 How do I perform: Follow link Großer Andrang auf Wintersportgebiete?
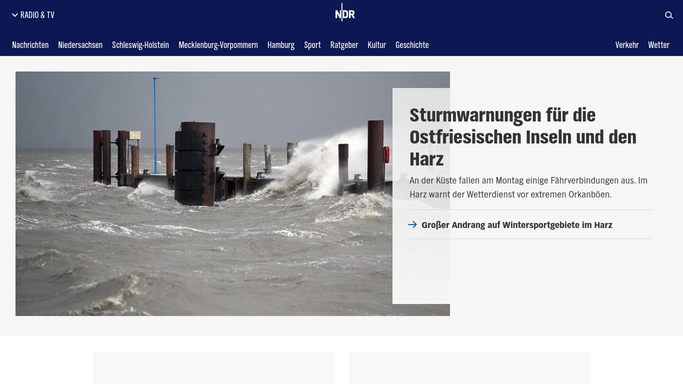pyautogui.click(x=517, y=225)
